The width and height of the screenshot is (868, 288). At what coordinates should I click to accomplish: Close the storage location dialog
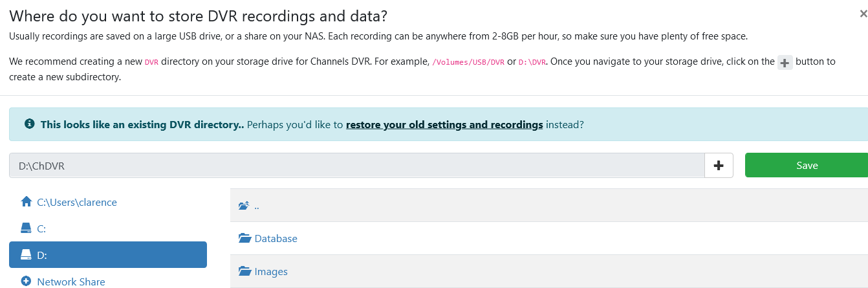point(863,13)
